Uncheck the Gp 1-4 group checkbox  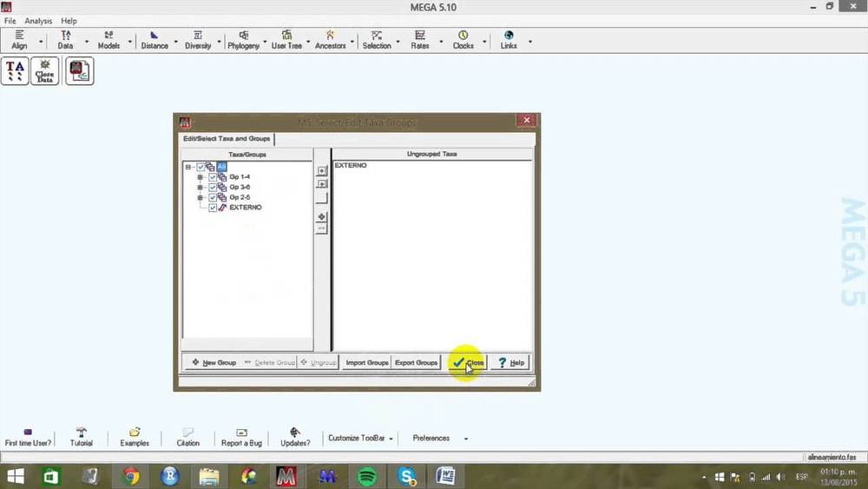click(x=213, y=177)
